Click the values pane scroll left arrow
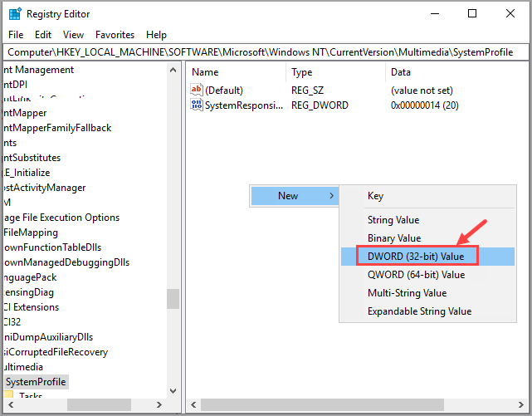The image size is (532, 416). point(193,405)
